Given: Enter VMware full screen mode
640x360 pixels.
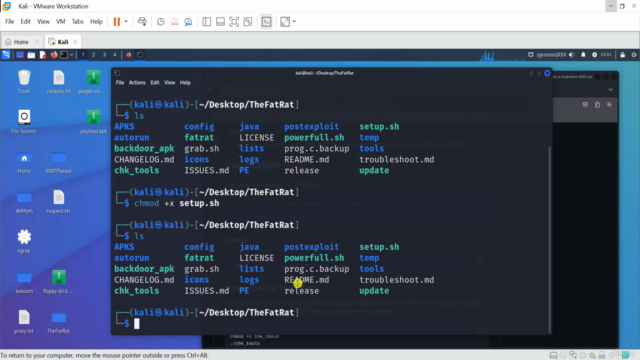Looking at the screenshot, I should pos(234,22).
